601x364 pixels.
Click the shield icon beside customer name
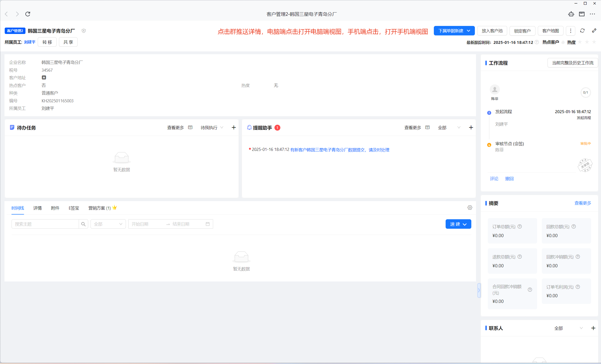click(84, 31)
